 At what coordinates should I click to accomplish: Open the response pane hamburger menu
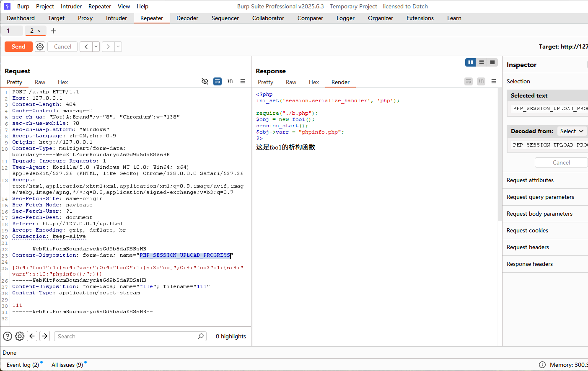[494, 81]
